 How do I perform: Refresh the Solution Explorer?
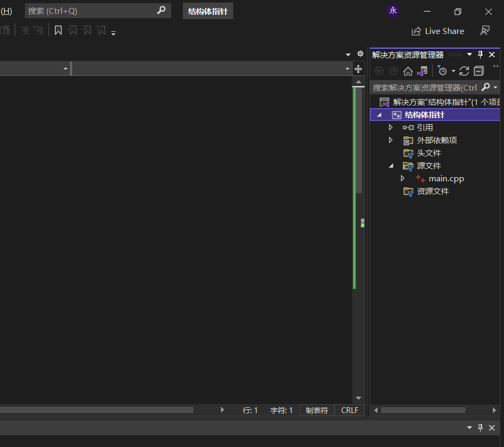pos(464,71)
